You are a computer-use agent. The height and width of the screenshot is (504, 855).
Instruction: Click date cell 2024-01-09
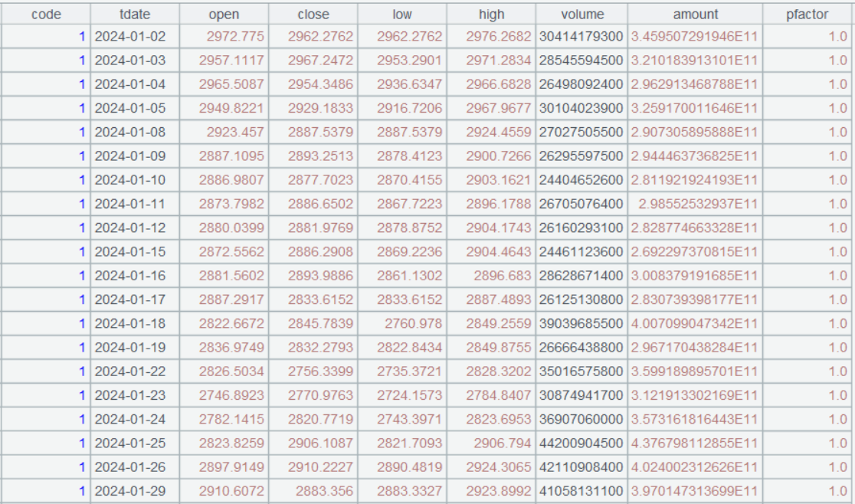[135, 156]
